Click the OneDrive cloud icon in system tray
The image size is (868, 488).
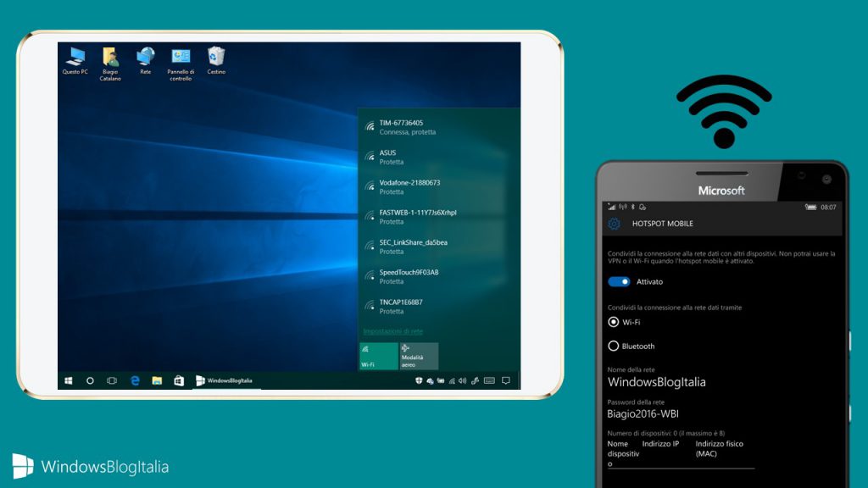pos(432,380)
